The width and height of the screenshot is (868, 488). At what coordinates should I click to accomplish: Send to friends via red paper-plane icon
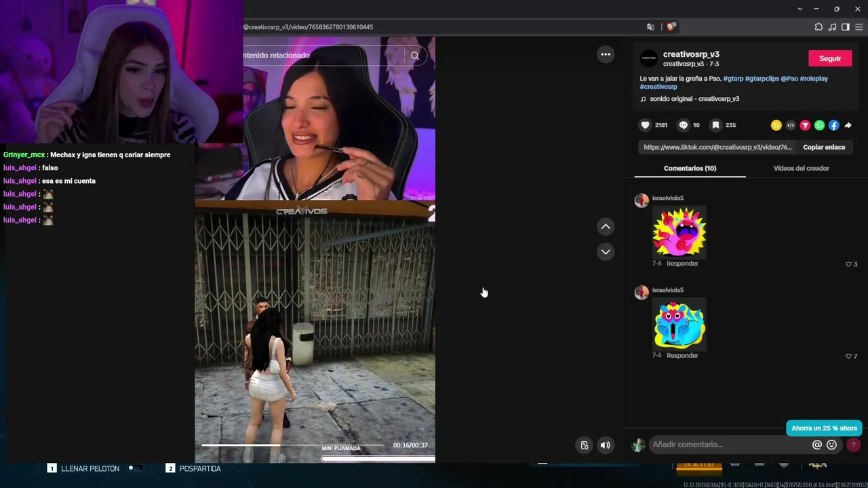tap(805, 125)
